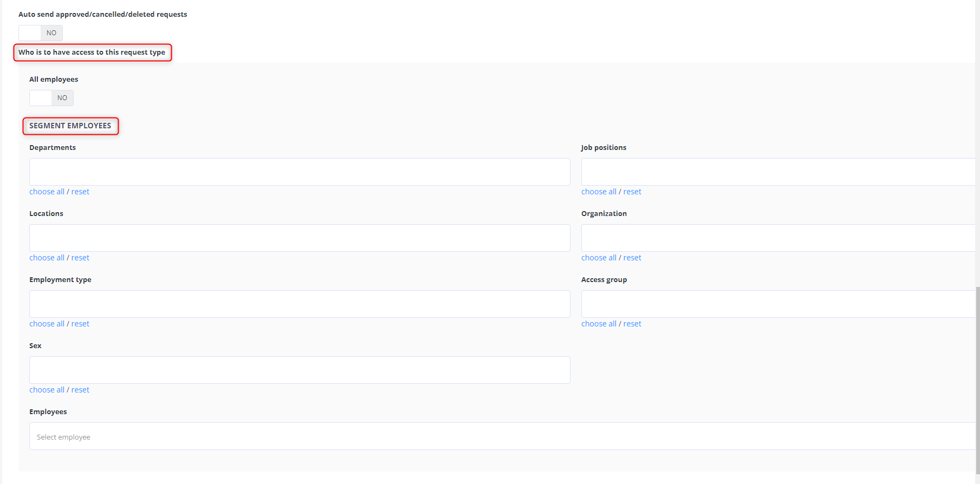This screenshot has height=484, width=980.
Task: Click the SEGMENT EMPLOYEES heading
Action: (x=70, y=126)
